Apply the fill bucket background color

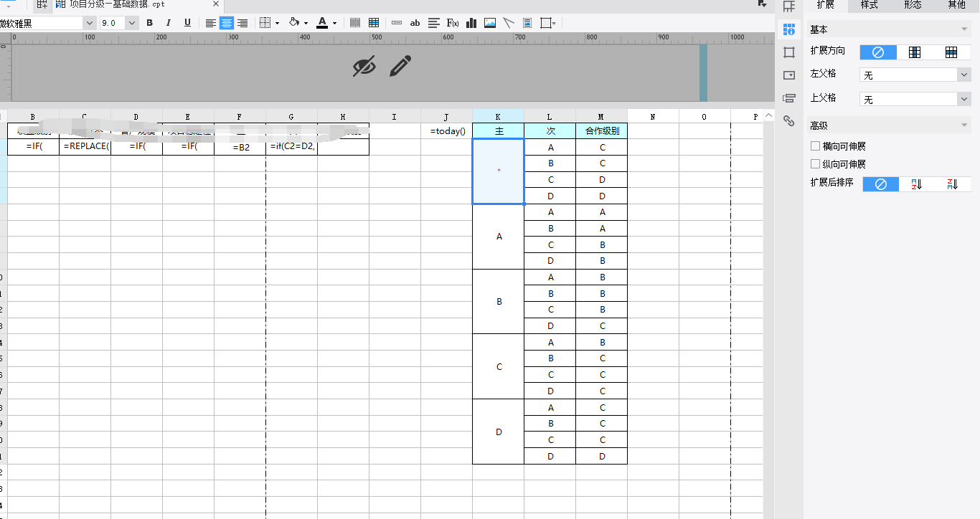tap(294, 23)
